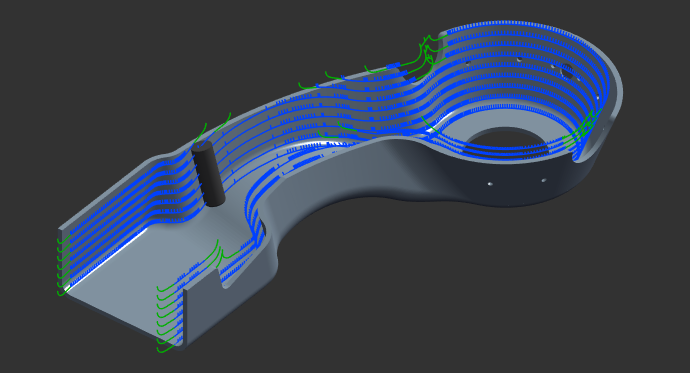Click the rectangular notch in the front wall
Screen dimensions: 690x373
(x=219, y=277)
